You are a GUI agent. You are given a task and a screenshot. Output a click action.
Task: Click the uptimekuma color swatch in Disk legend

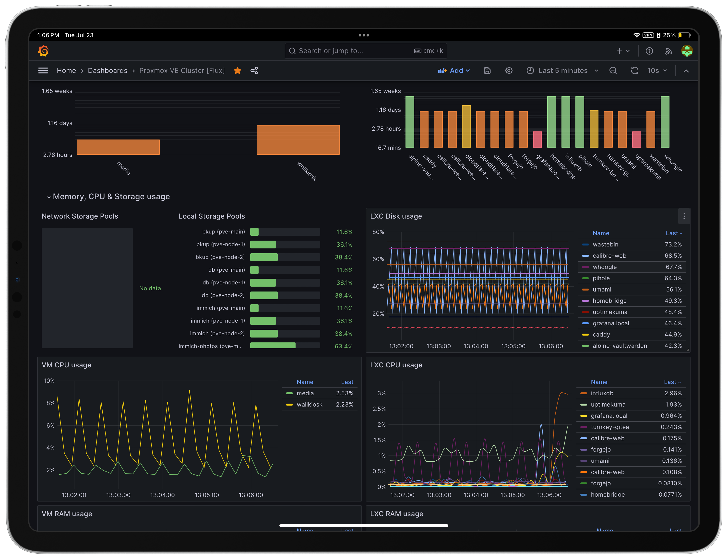tap(585, 312)
